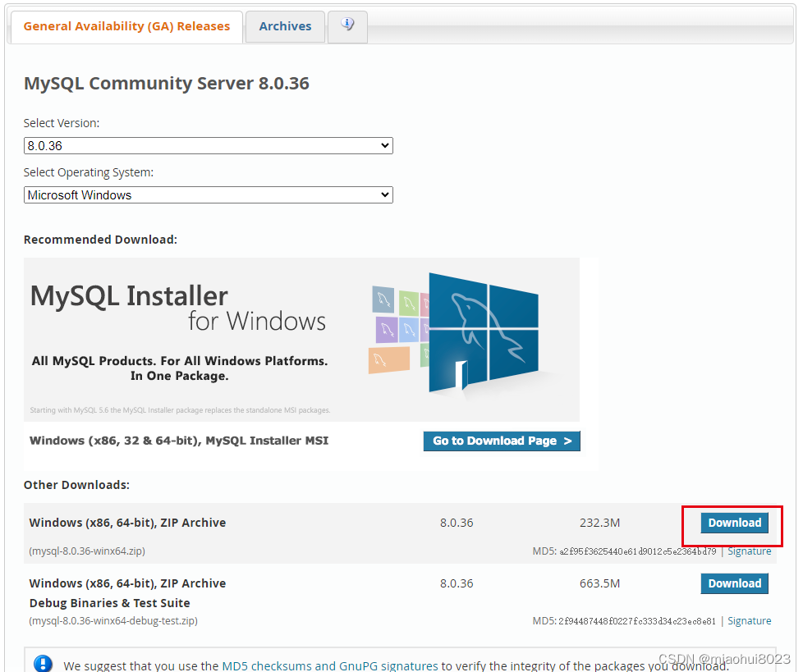Viewport: 803px width, 672px height.
Task: Open the Archives tab
Action: coord(285,26)
